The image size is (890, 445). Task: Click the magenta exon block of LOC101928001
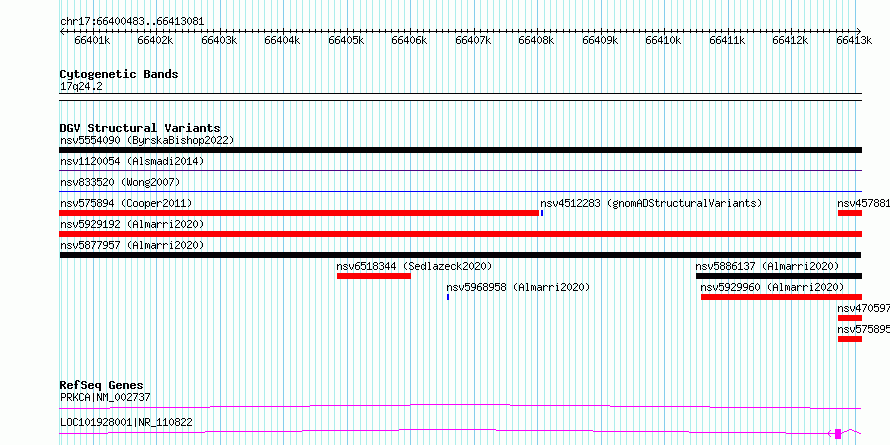click(838, 434)
